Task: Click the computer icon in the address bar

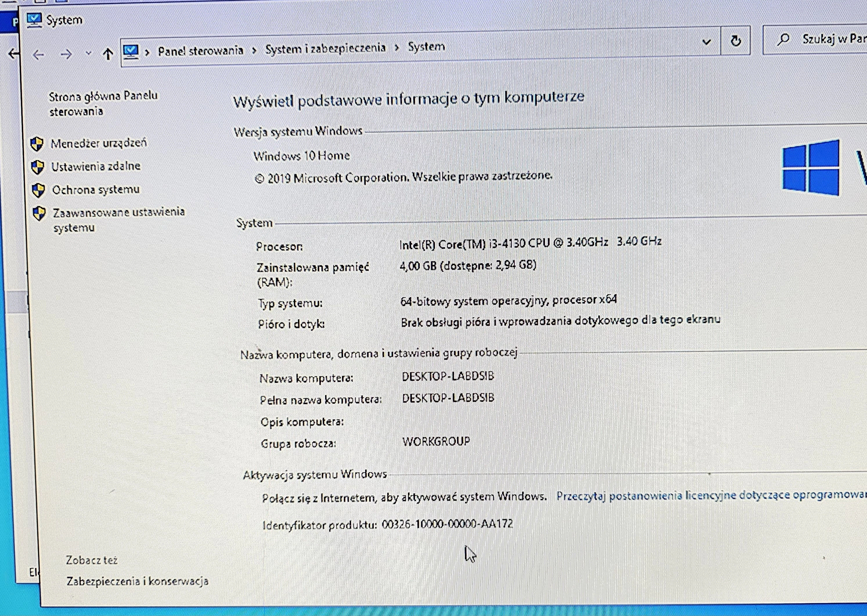Action: (x=131, y=52)
